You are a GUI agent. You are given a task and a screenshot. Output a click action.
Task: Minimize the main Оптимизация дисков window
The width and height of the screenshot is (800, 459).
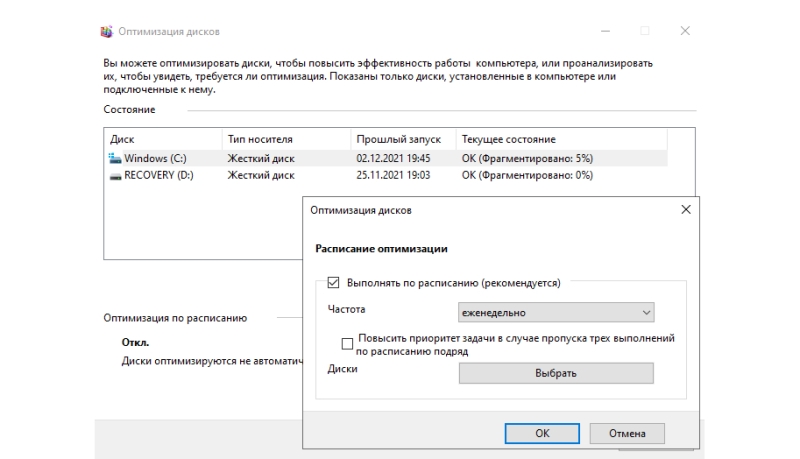point(606,31)
